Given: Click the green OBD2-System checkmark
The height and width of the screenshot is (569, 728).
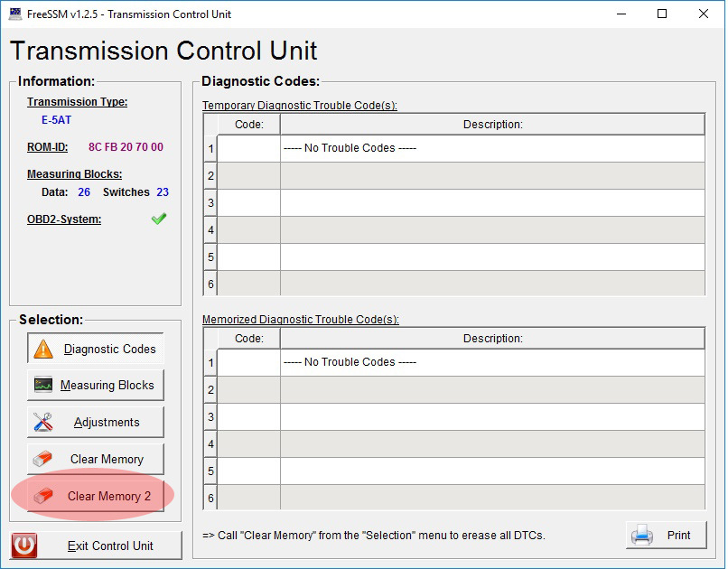Looking at the screenshot, I should click(x=159, y=219).
